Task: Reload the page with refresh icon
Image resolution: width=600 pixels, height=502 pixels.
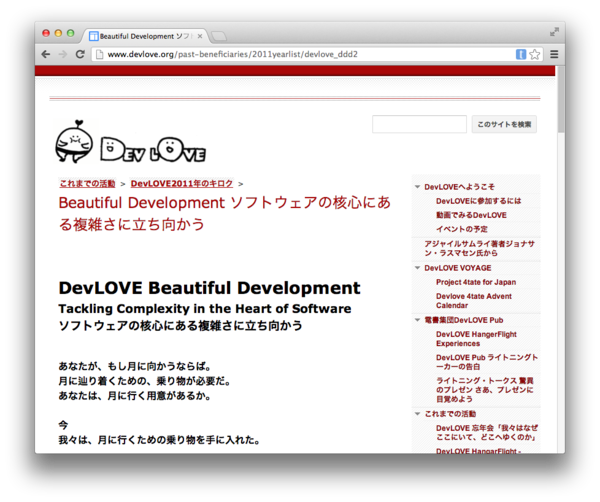Action: (80, 54)
